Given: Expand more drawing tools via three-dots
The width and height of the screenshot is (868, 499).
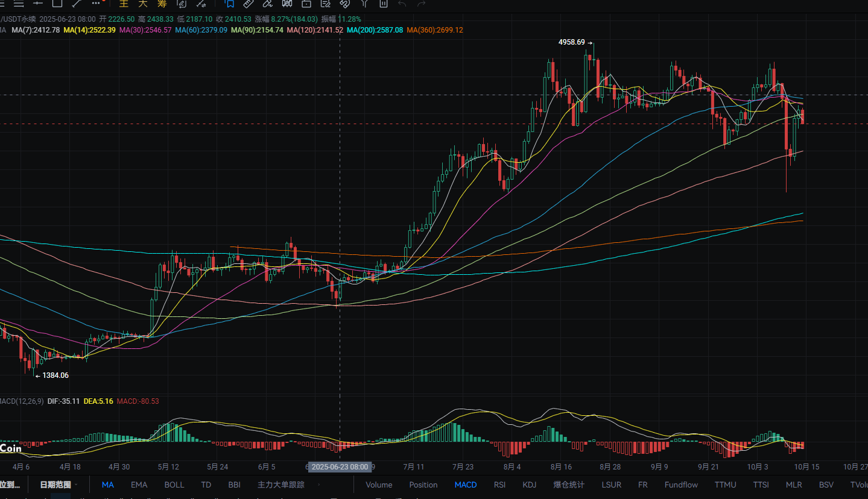Looking at the screenshot, I should point(96,4).
